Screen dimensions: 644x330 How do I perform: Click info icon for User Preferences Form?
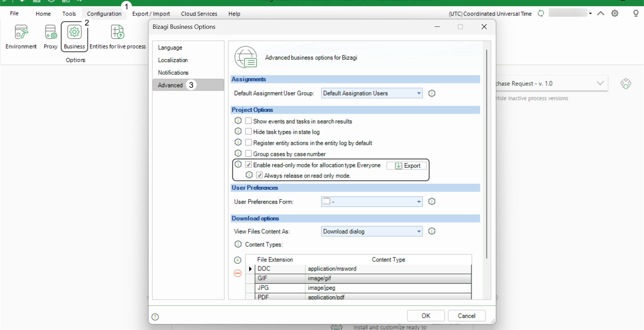tap(432, 202)
